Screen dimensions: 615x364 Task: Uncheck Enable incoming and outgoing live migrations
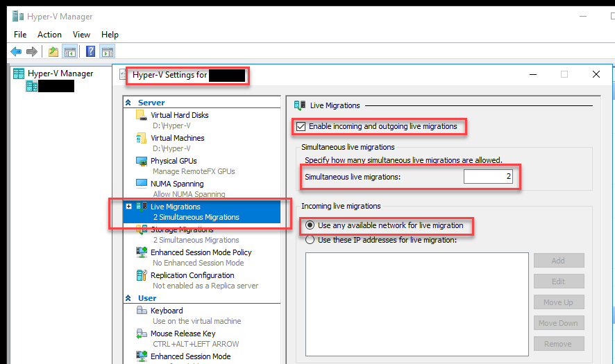[x=301, y=126]
